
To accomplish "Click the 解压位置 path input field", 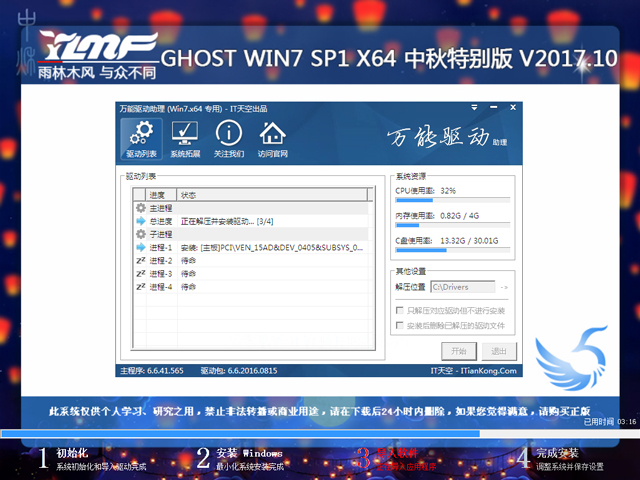I will [463, 288].
